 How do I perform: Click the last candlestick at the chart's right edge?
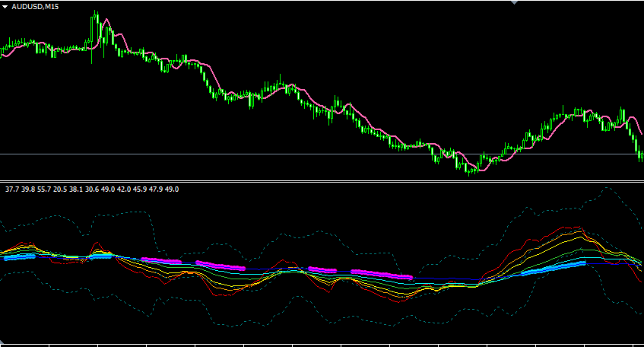[x=642, y=155]
